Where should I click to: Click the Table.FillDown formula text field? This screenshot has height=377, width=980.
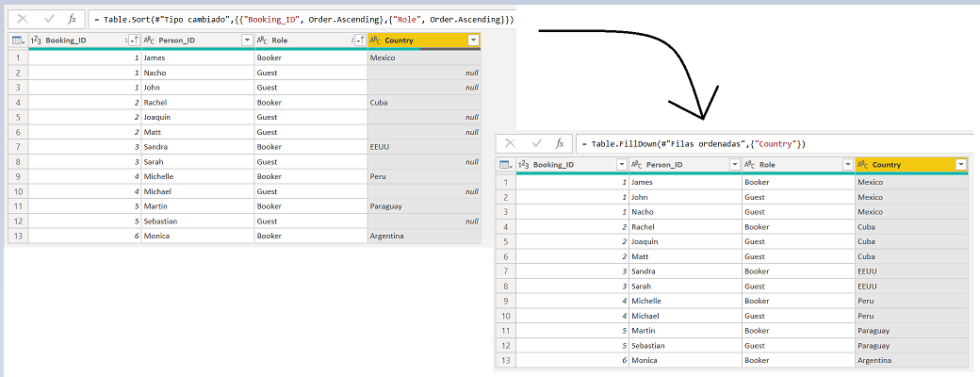point(775,143)
